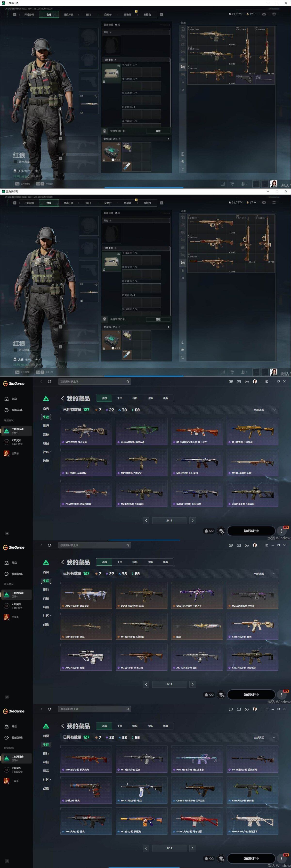Open 排行 in page 1/11 WeGame game menu
The image size is (291, 868).
[x=46, y=589]
